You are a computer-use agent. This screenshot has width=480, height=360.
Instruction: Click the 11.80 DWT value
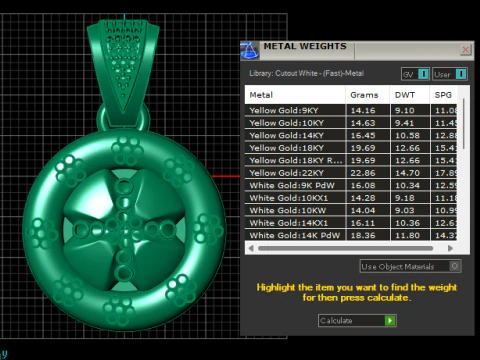point(407,236)
